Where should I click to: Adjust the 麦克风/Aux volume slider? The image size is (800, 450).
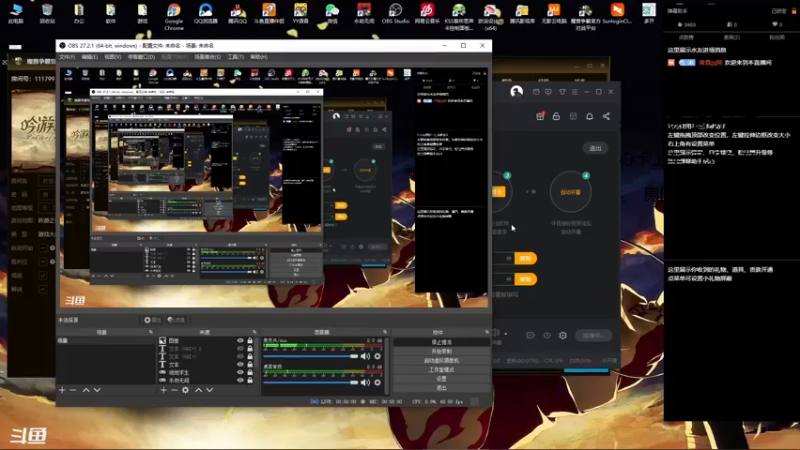(x=310, y=356)
